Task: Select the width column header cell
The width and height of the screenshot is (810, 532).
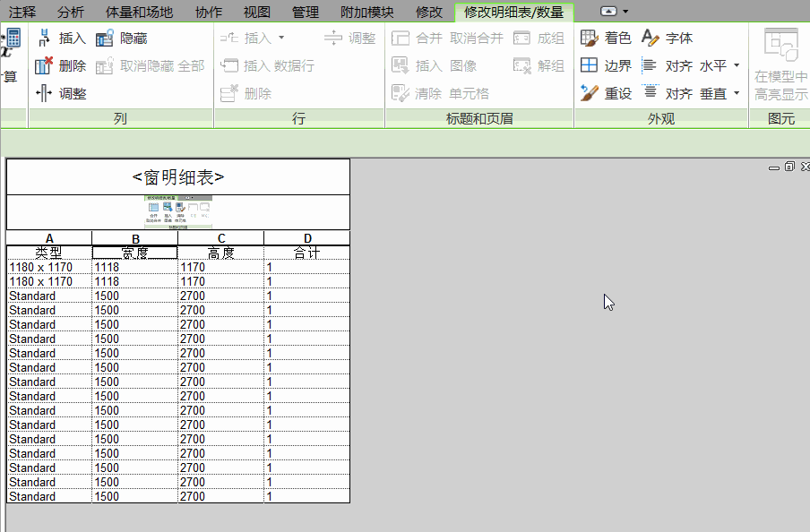Action: coord(134,253)
